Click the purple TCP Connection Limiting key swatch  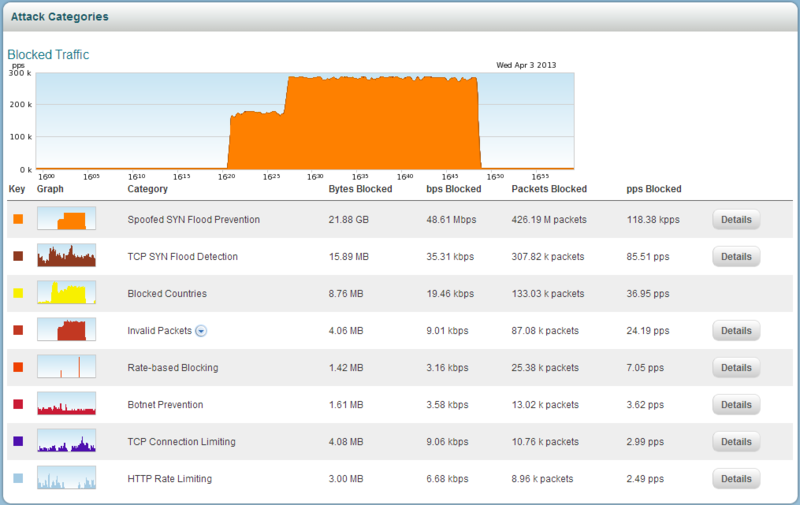[x=18, y=441]
